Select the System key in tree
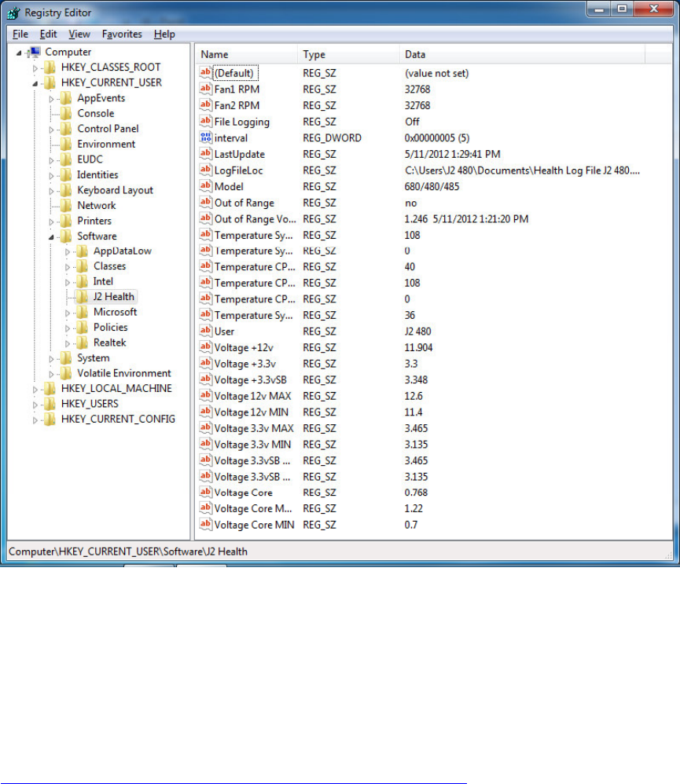 93,358
